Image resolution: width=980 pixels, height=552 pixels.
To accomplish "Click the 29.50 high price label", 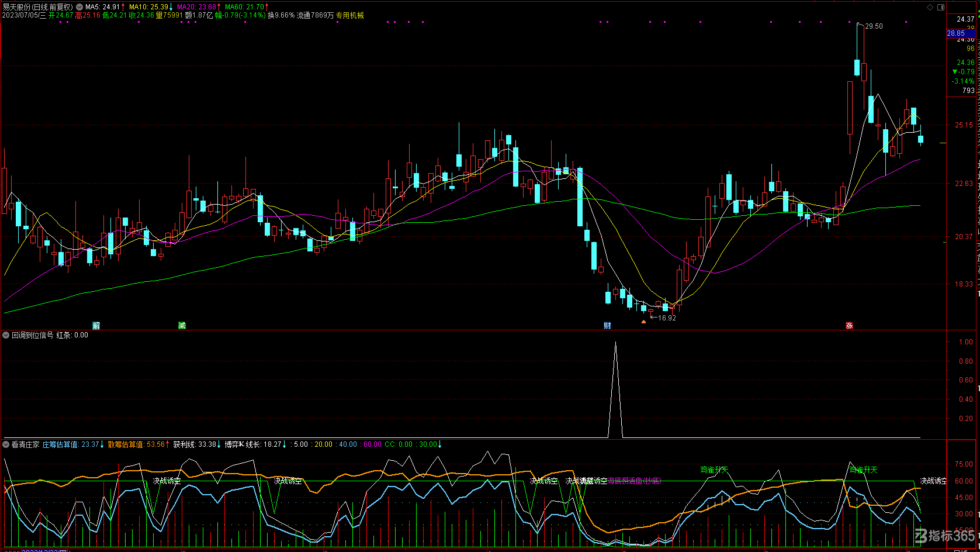I will (x=874, y=26).
